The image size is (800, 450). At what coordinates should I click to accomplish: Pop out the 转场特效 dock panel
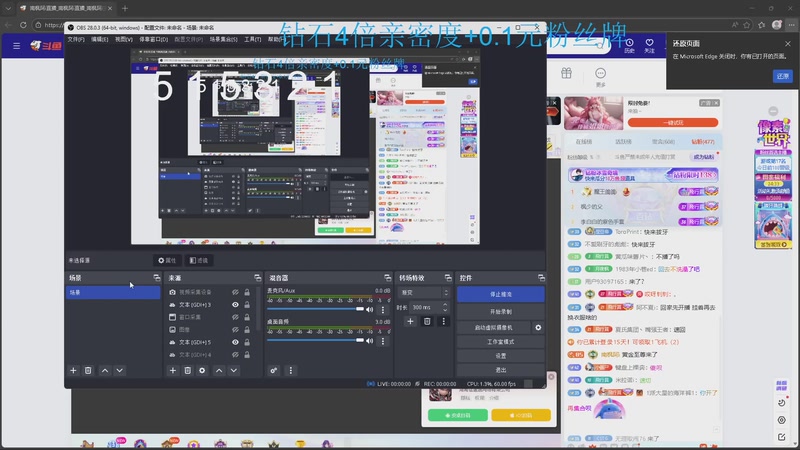(448, 278)
